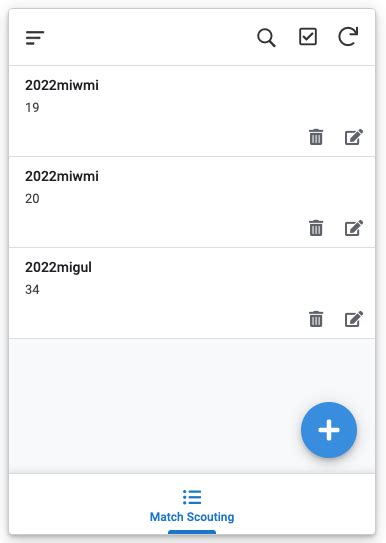
Task: Click the list icon above Match Scouting
Action: point(192,497)
